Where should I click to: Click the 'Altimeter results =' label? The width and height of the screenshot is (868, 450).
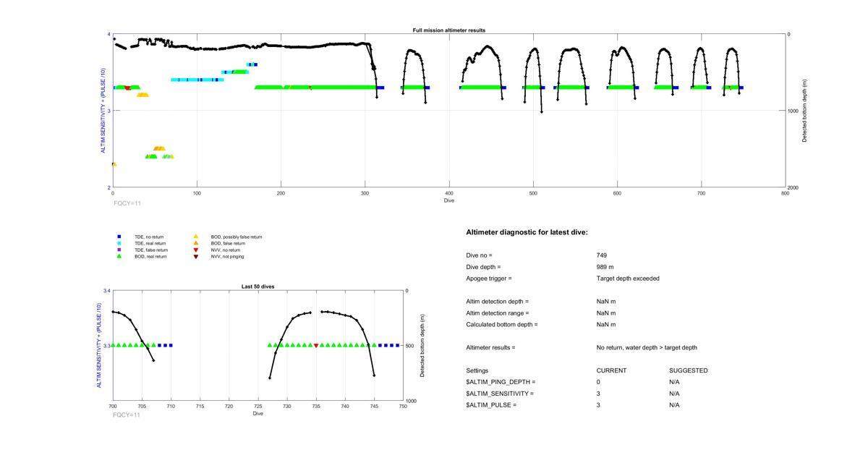(x=490, y=348)
